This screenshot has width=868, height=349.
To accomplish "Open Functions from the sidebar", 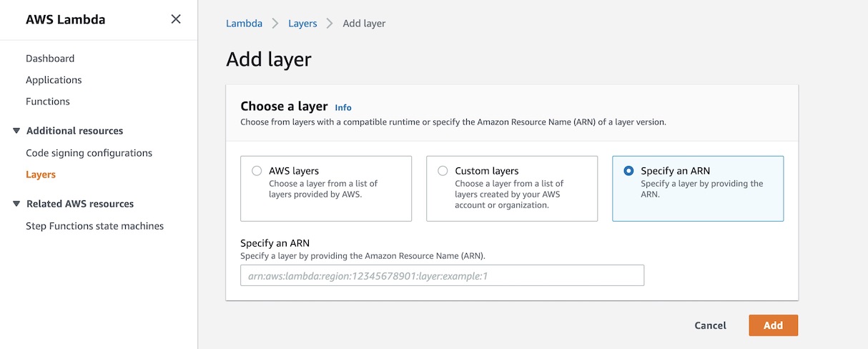I will click(48, 102).
